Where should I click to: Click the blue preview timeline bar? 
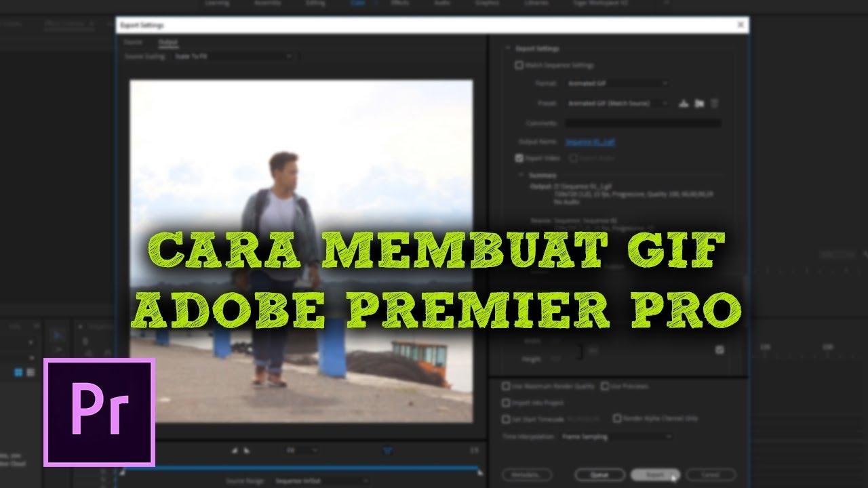(301, 467)
